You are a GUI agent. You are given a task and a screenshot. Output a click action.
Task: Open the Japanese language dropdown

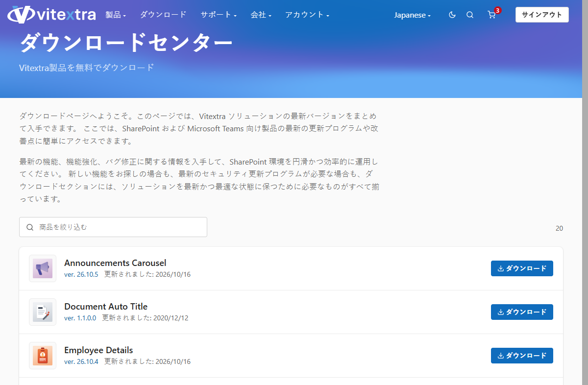[413, 15]
